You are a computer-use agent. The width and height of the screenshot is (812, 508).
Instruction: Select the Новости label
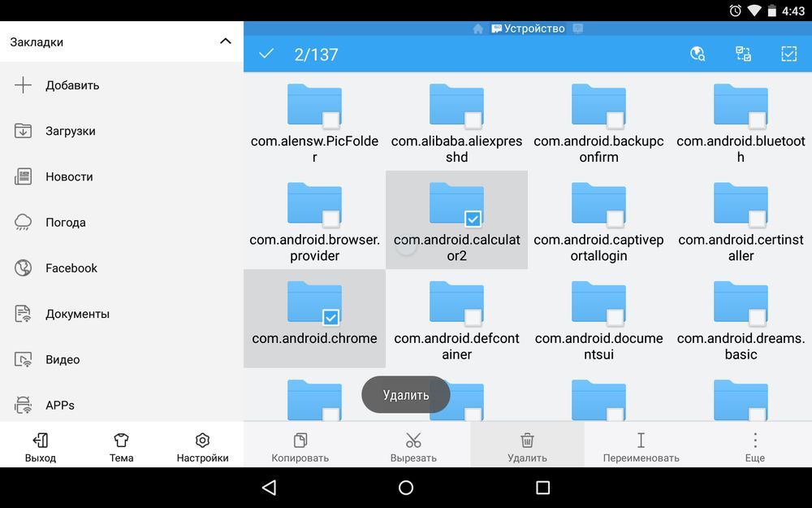(69, 176)
